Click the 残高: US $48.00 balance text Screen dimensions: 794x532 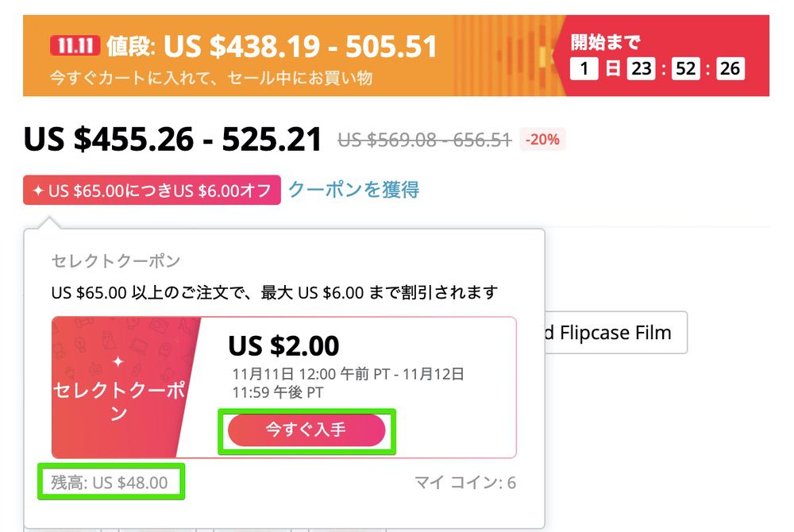(110, 482)
